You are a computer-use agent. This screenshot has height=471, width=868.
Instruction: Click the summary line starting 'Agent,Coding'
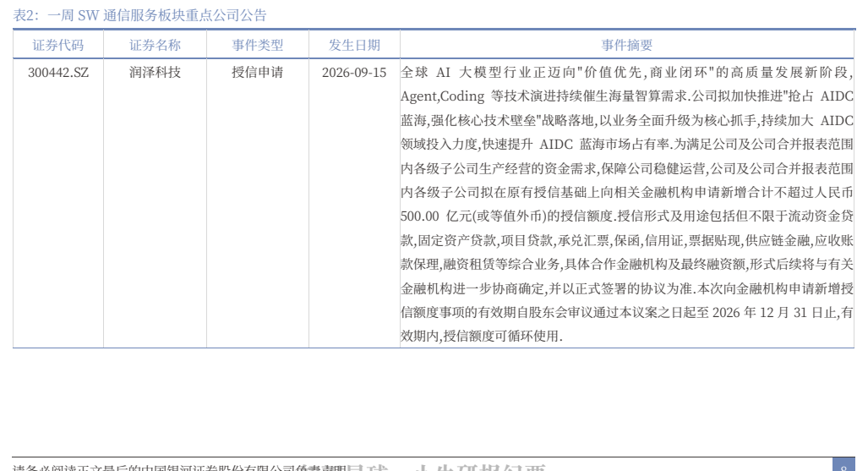pos(626,96)
